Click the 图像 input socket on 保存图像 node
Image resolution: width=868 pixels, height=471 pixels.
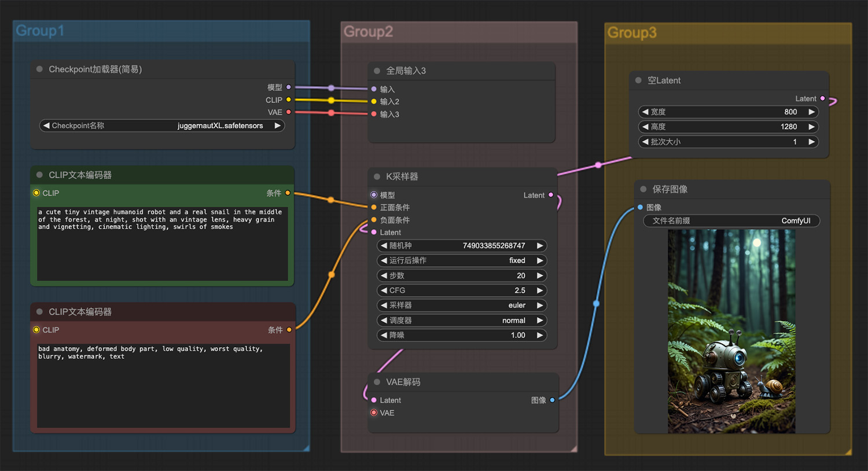pyautogui.click(x=640, y=207)
